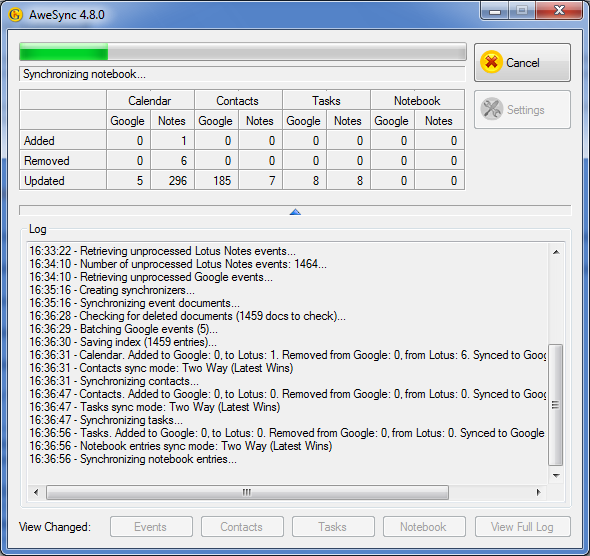Screen dimensions: 590x556
Task: Collapse the log panel with the blue triangle
Action: click(x=295, y=212)
